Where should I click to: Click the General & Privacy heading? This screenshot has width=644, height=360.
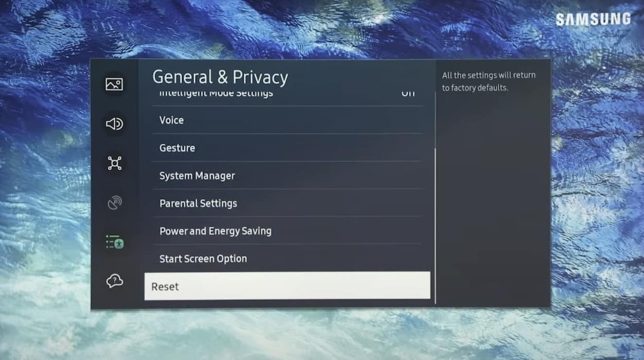220,77
